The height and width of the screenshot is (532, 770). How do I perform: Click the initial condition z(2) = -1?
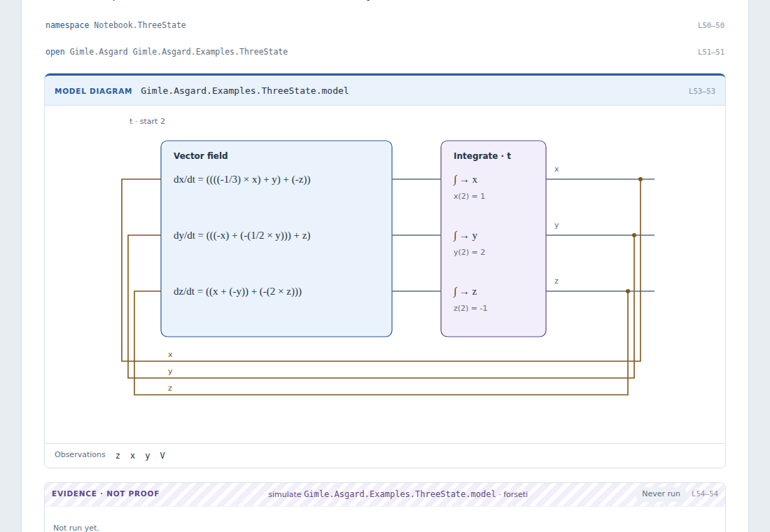pyautogui.click(x=470, y=308)
